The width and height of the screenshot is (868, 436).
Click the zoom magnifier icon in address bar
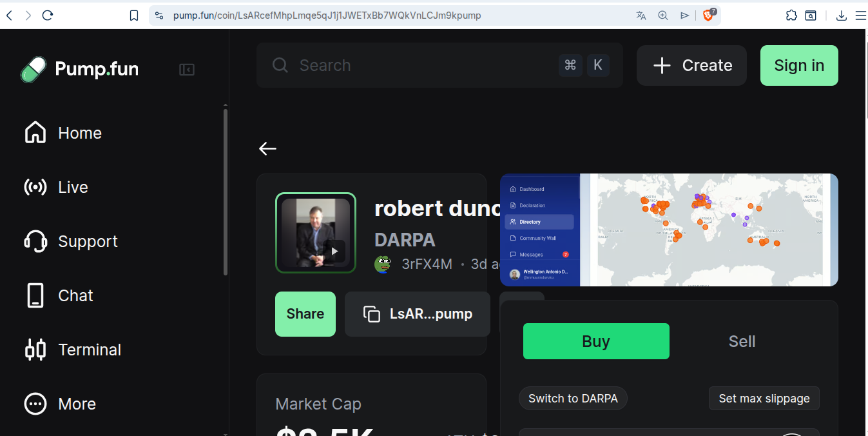point(662,15)
